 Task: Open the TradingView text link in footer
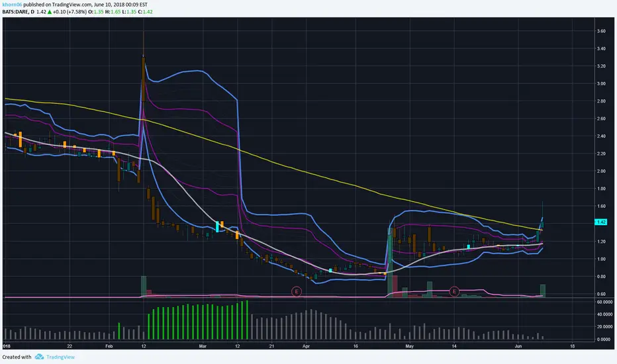point(60,357)
